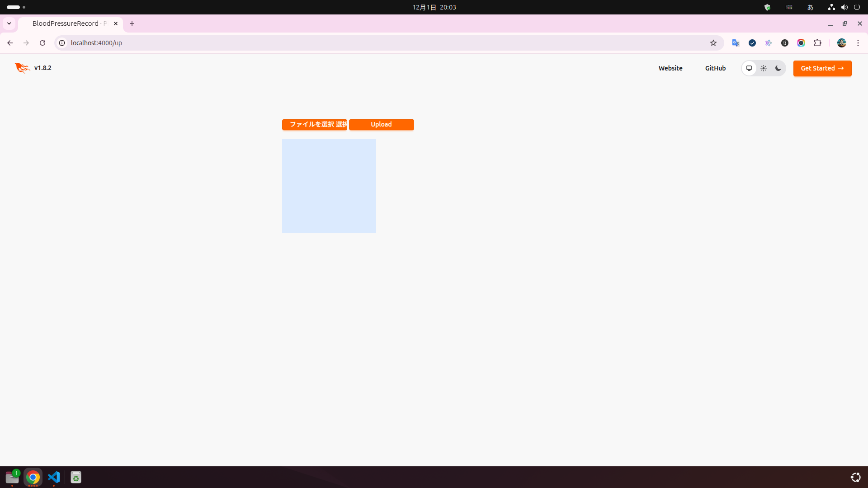Reload the page
This screenshot has width=868, height=488.
[x=42, y=43]
